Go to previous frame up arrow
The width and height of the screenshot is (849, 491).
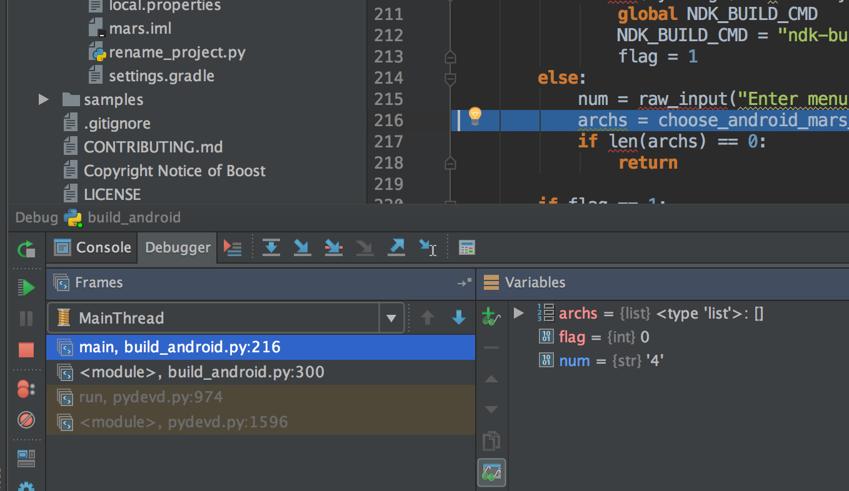coord(427,318)
